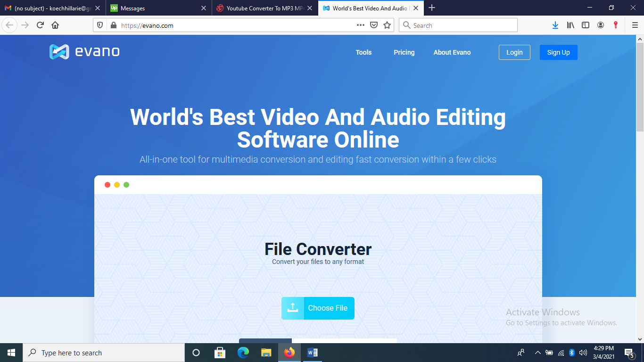Open the Firefox library icon
Viewport: 644px width, 362px height.
click(x=570, y=25)
